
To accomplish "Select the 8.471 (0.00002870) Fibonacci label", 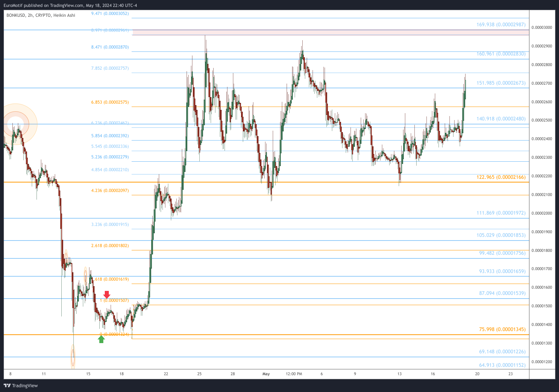I will [110, 47].
